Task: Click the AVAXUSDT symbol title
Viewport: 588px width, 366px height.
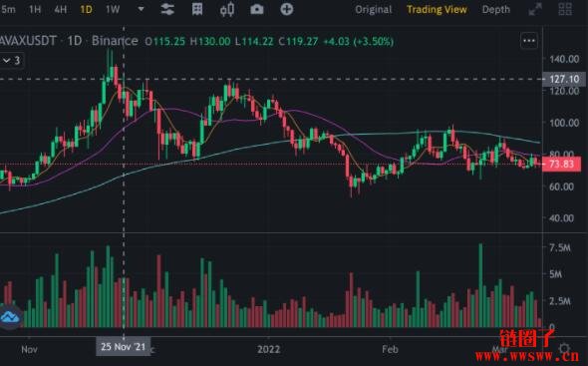Action: click(28, 41)
